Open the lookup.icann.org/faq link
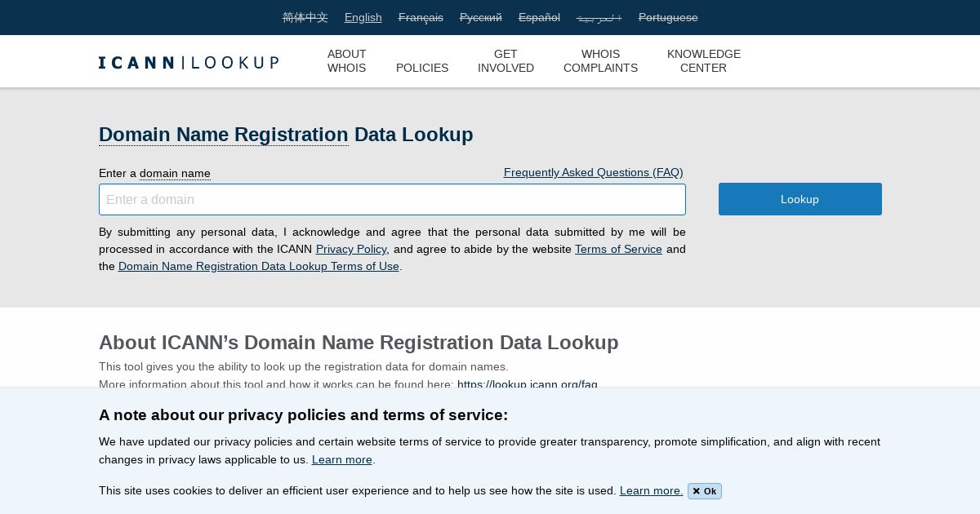This screenshot has height=514, width=980. (x=528, y=383)
